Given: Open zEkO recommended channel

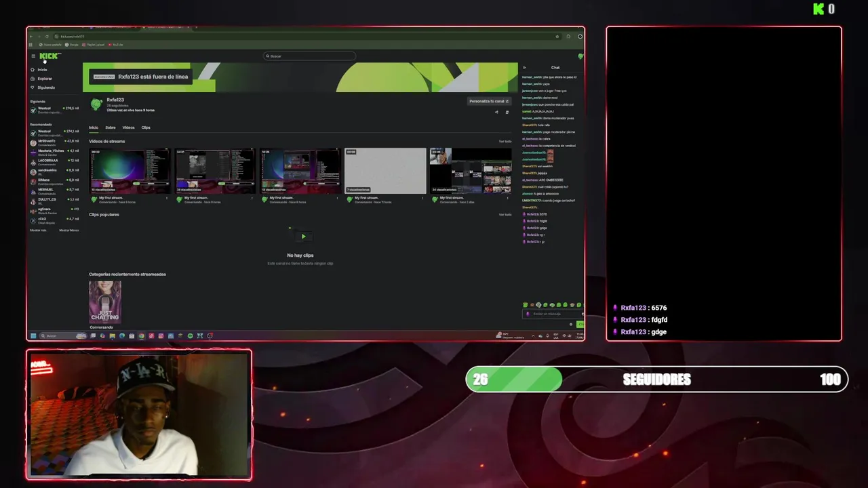Looking at the screenshot, I should [x=54, y=220].
